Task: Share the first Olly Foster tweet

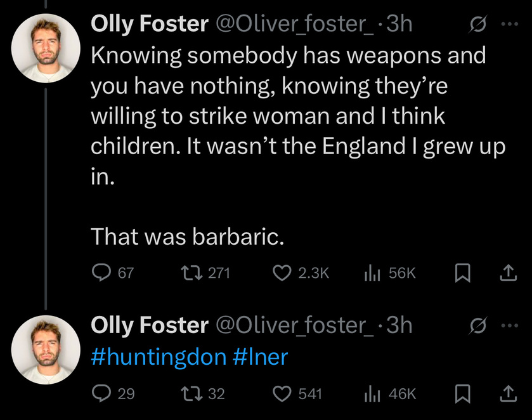Action: pos(507,273)
